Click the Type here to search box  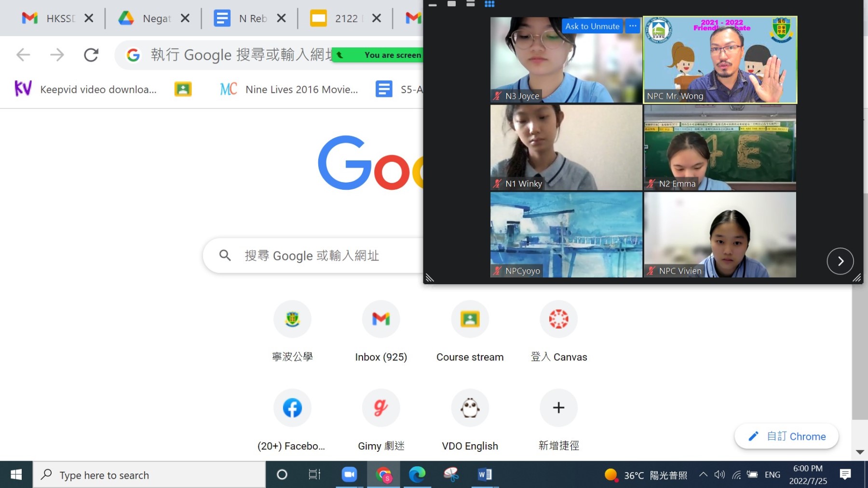[149, 475]
